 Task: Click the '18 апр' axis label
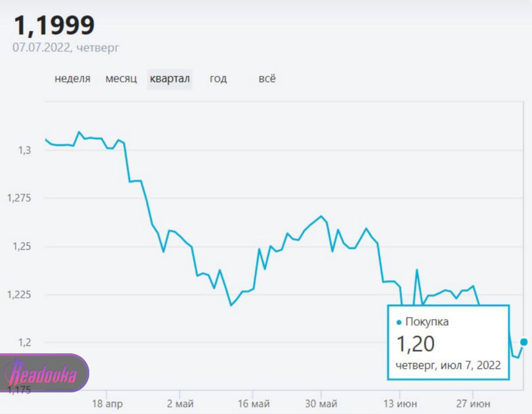click(x=107, y=404)
